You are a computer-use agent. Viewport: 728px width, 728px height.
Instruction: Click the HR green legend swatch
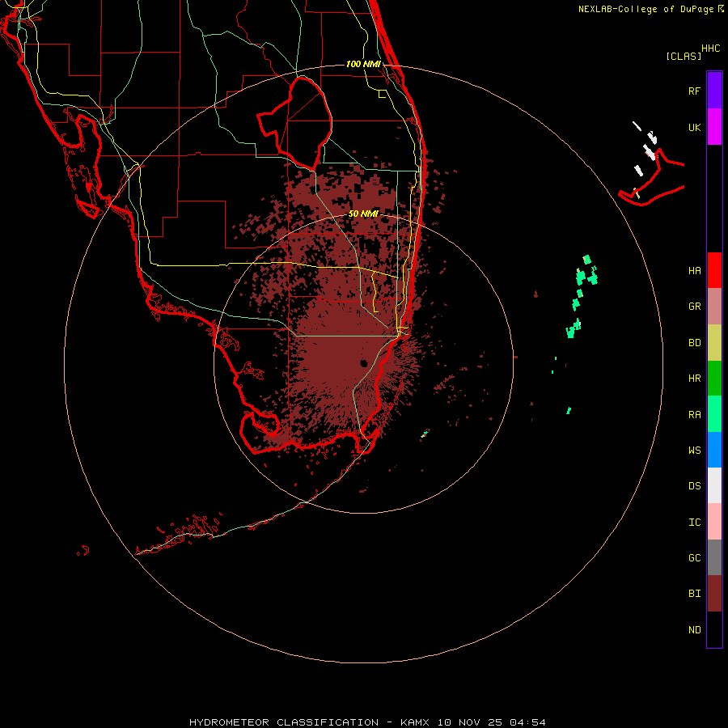(x=714, y=379)
